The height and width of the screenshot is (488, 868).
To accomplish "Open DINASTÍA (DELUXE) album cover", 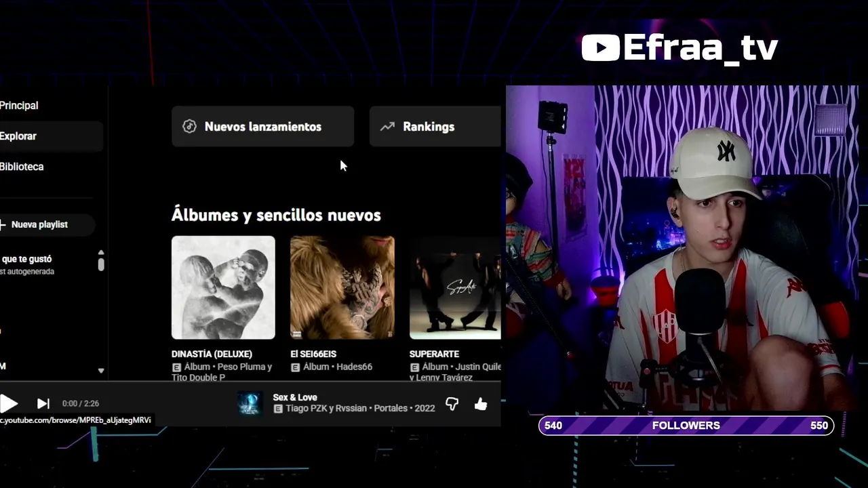I will point(223,287).
